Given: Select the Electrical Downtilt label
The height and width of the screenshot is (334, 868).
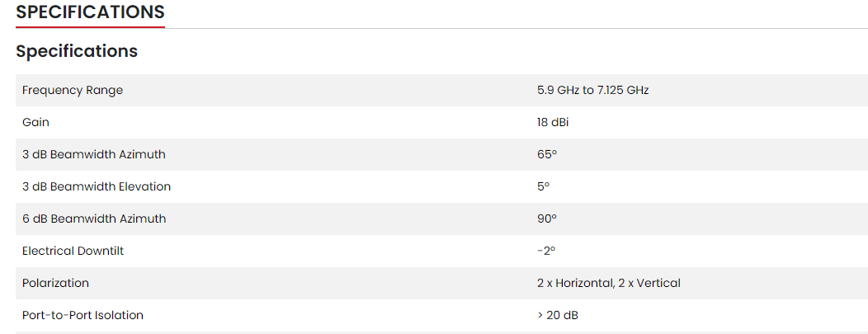Looking at the screenshot, I should [x=73, y=251].
